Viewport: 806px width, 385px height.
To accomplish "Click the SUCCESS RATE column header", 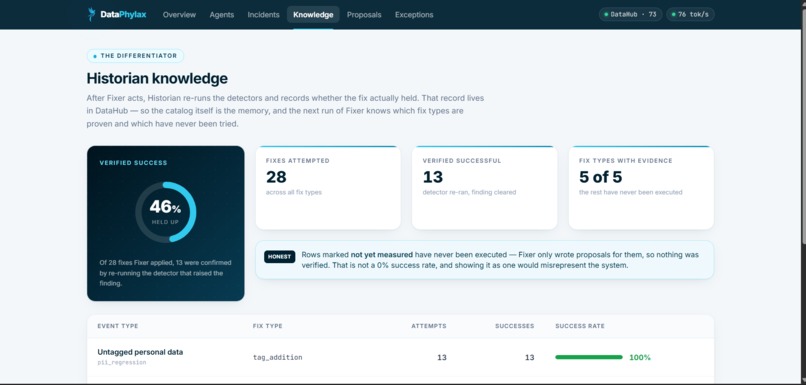I will tap(580, 326).
